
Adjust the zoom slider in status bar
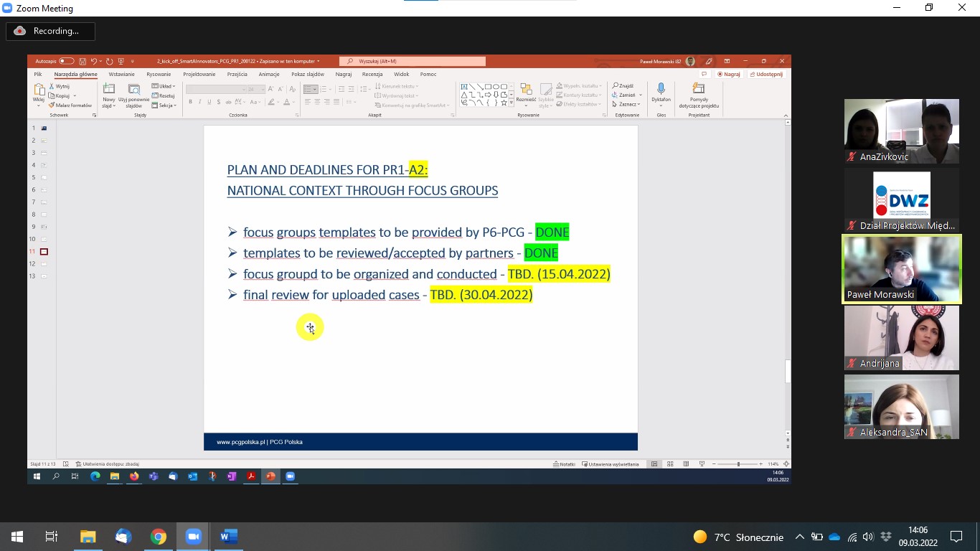tap(738, 464)
